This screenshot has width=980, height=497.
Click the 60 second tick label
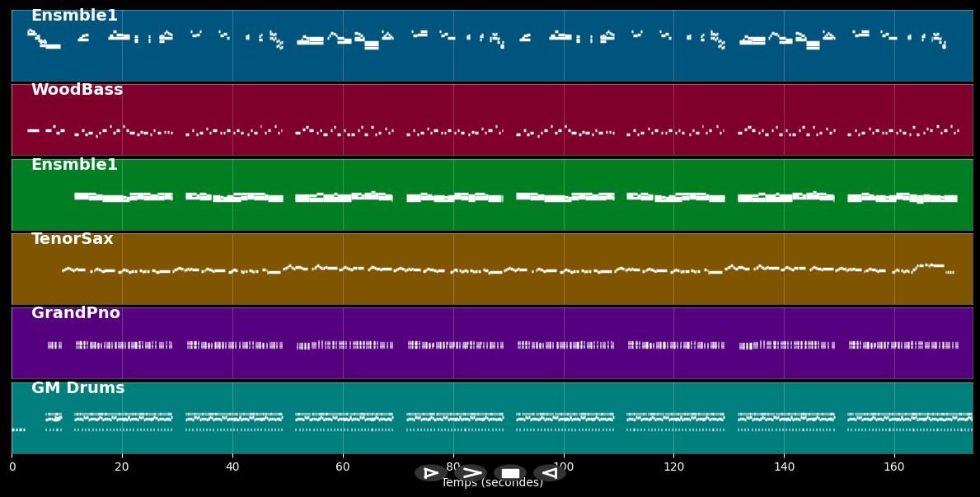(343, 467)
